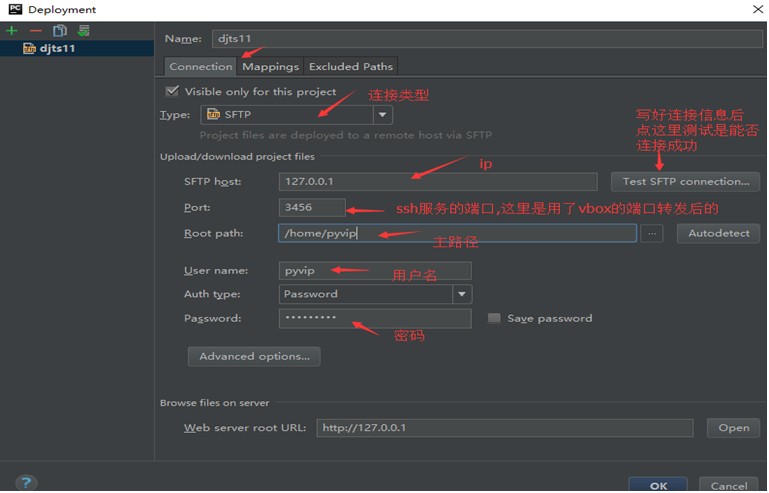This screenshot has height=493, width=769.
Task: Click the Root path field
Action: [457, 234]
